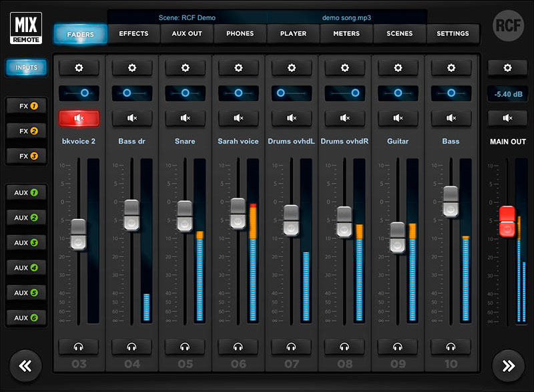Click the Main Out -5.40 dB level display
Viewport: 534px width, 392px height.
click(x=507, y=93)
